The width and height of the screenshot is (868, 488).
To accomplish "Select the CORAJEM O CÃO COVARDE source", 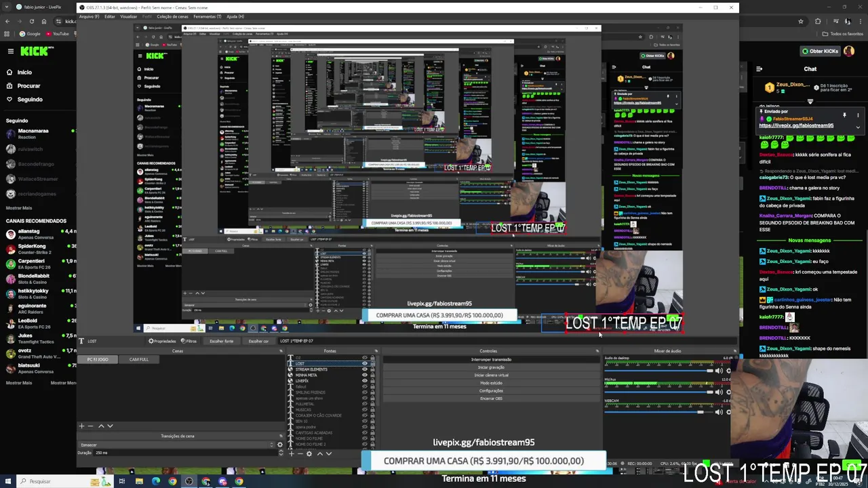I will click(x=332, y=415).
